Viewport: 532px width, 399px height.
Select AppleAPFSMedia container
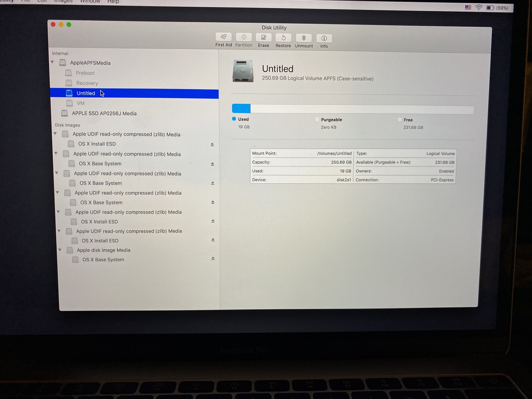coord(134,63)
